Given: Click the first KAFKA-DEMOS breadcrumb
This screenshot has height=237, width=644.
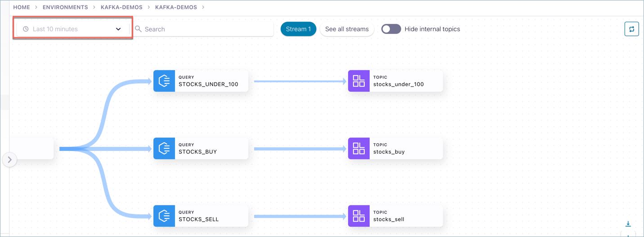Looking at the screenshot, I should (x=121, y=7).
